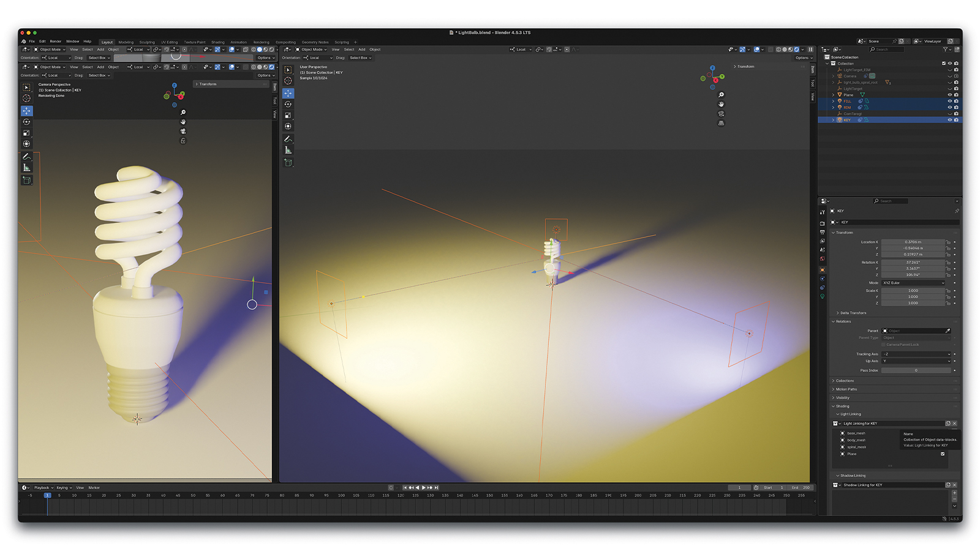This screenshot has height=551, width=980.
Task: Hide the Plane object in the outliner
Action: pos(950,95)
